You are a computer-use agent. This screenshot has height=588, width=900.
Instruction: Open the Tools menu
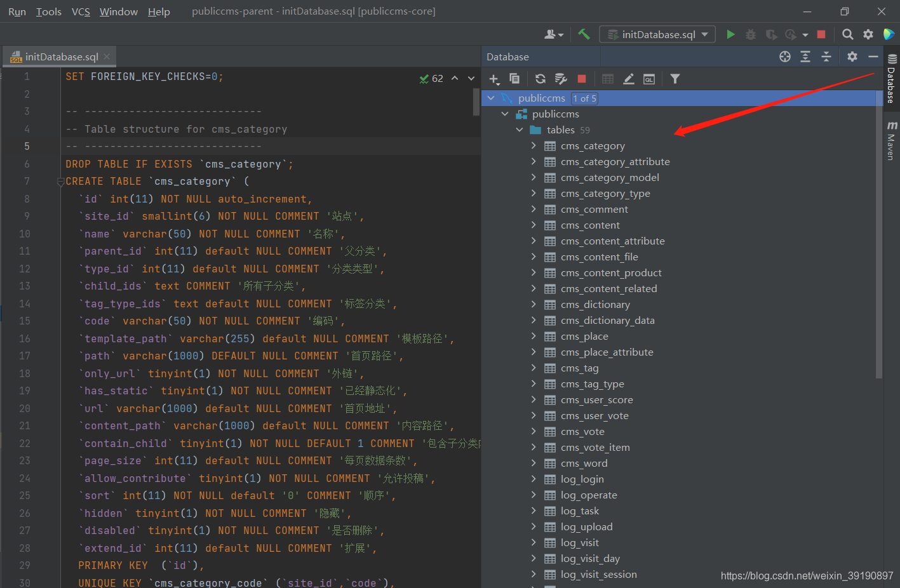49,11
